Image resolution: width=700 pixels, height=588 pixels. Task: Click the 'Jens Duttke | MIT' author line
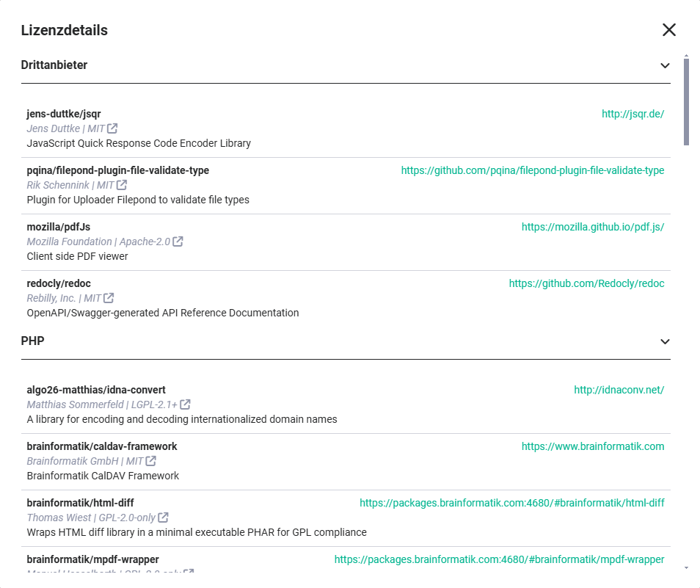[65, 128]
